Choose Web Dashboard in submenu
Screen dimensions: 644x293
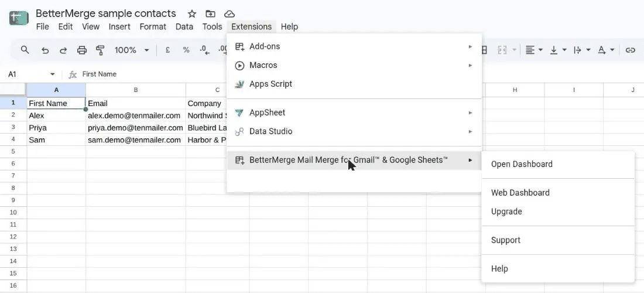click(558, 193)
